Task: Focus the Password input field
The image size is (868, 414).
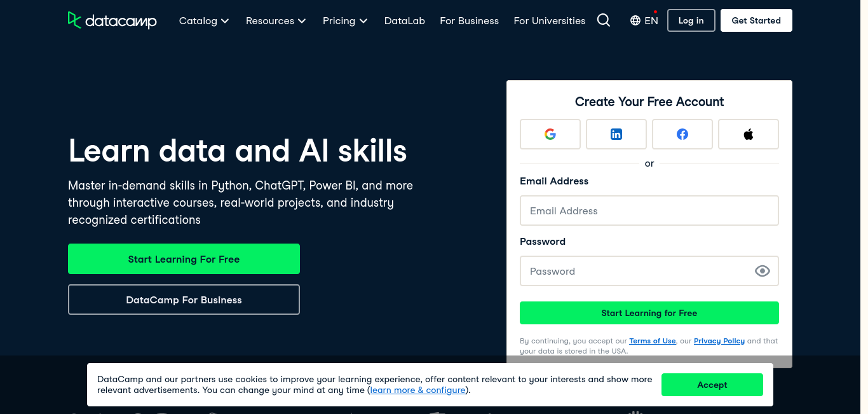Action: click(x=649, y=271)
